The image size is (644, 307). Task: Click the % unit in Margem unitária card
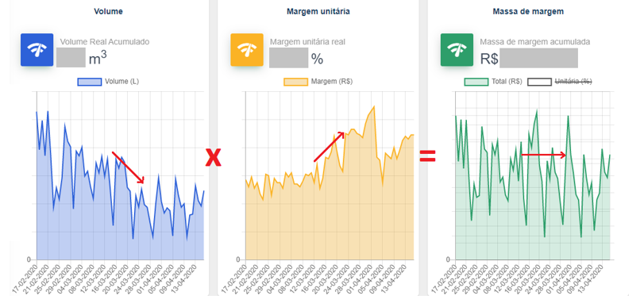(x=317, y=59)
